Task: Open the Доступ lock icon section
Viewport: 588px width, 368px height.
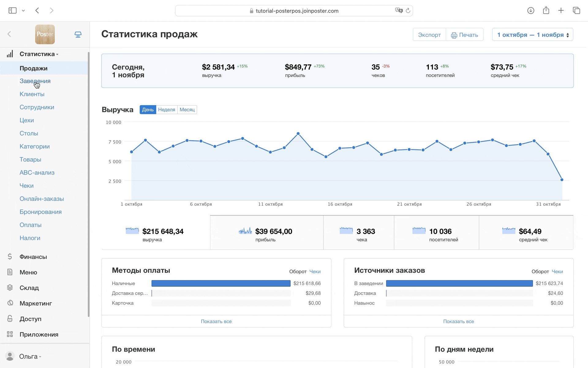Action: point(10,319)
